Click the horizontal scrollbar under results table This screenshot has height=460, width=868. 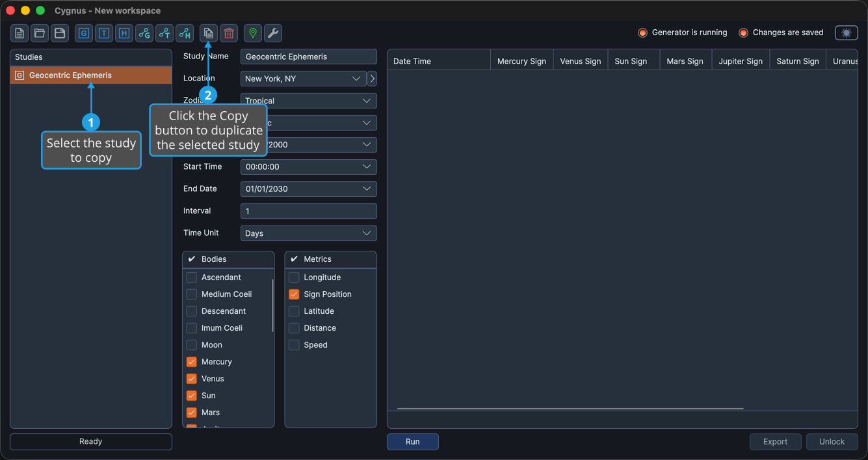coord(570,409)
